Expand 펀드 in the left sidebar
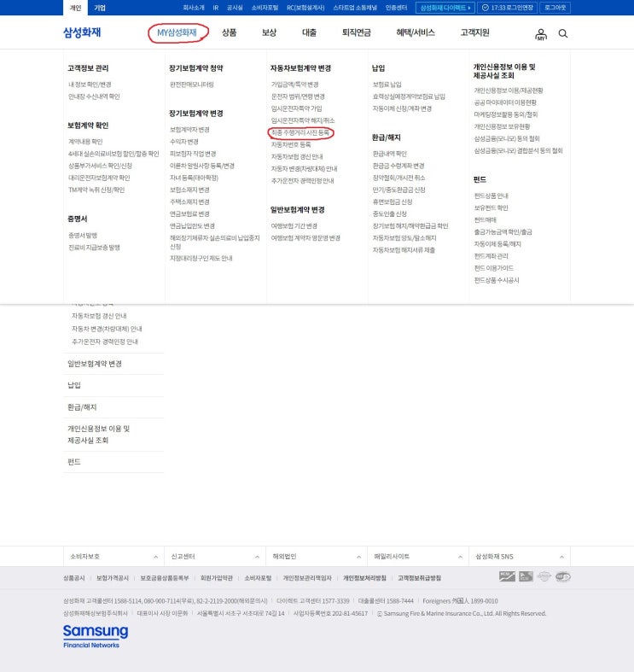 point(113,462)
